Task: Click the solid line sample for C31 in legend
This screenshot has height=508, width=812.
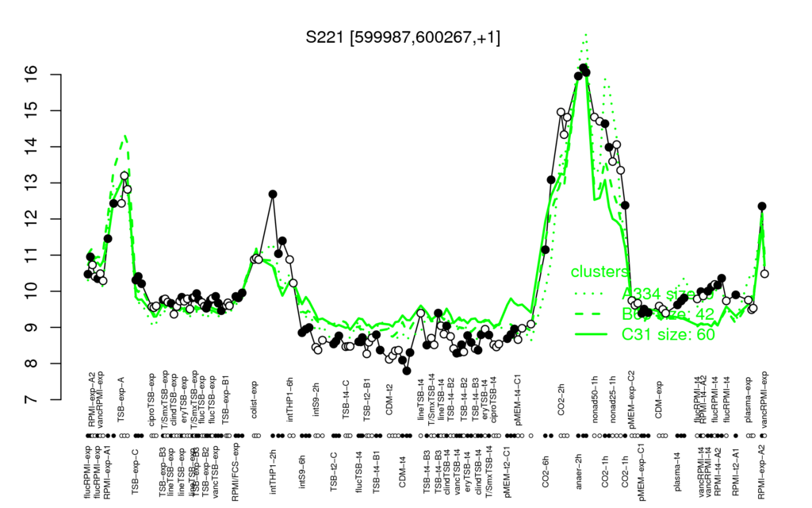Action: coord(590,334)
